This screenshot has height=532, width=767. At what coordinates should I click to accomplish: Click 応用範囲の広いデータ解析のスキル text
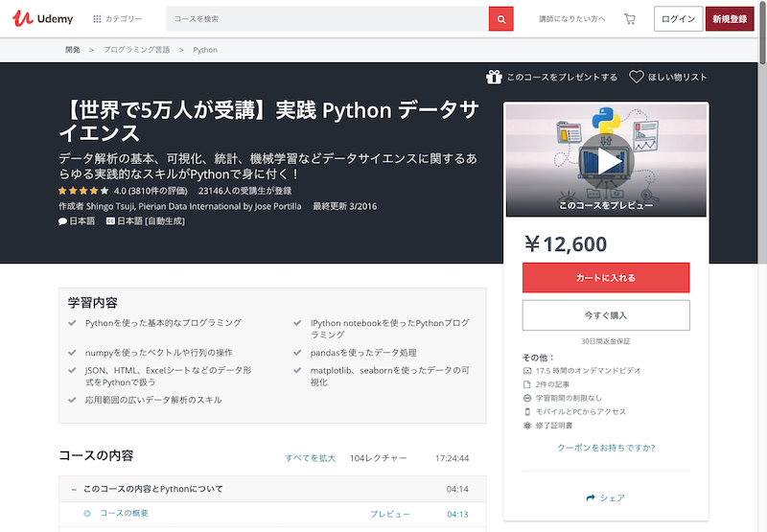pyautogui.click(x=153, y=400)
